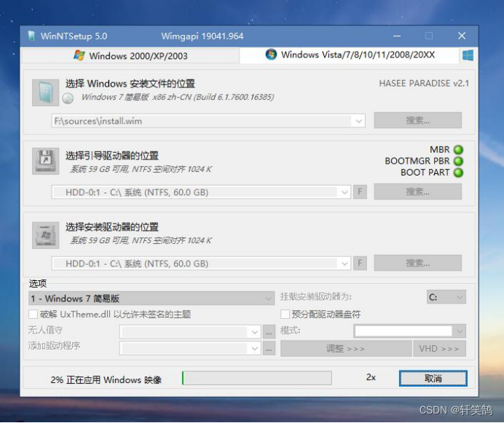
Task: Close the WinNTSetup window
Action: (x=462, y=36)
